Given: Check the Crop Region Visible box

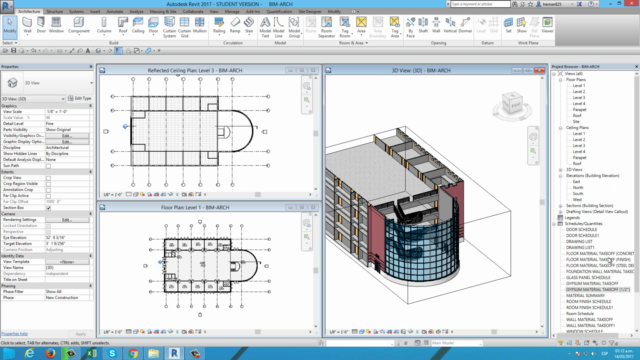Looking at the screenshot, I should 48,184.
